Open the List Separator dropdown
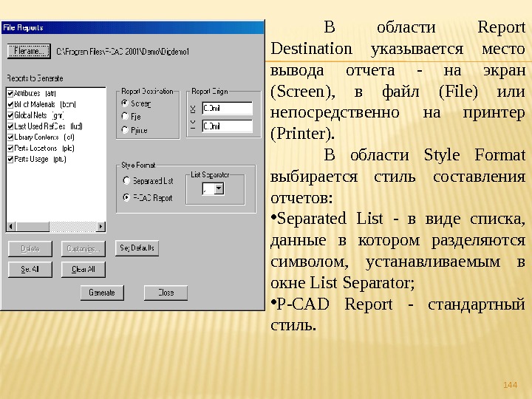This screenshot has width=532, height=399. 219,188
